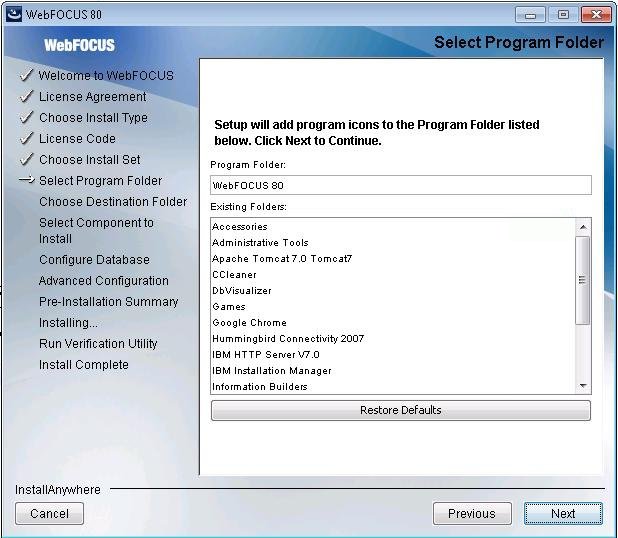
Task: Click the current Select Program Folder step
Action: pyautogui.click(x=101, y=181)
